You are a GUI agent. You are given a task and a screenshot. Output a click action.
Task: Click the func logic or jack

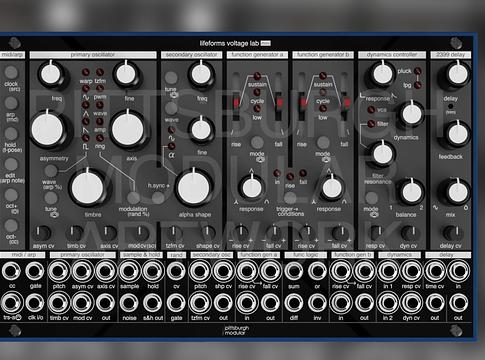pyautogui.click(x=317, y=271)
